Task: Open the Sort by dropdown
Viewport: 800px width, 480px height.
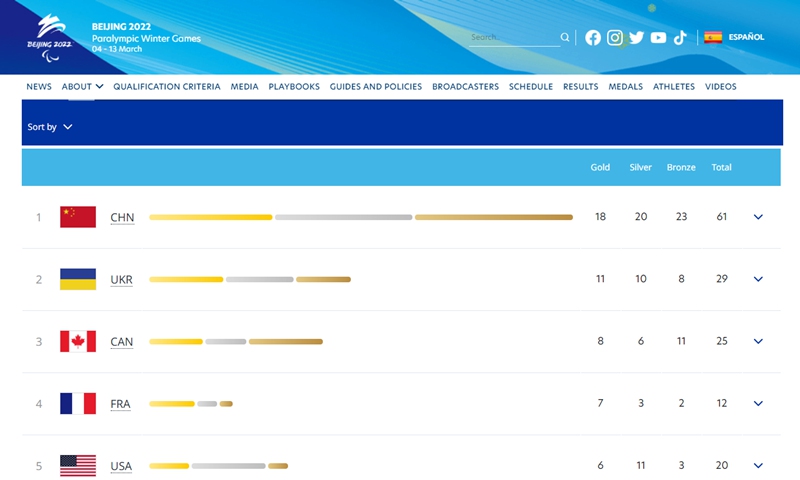Action: [50, 127]
